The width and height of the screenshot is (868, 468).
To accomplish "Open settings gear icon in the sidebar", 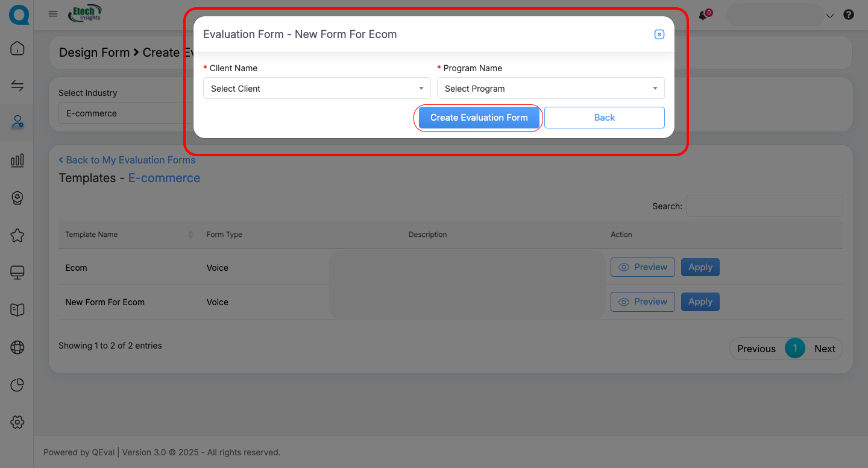I will point(17,422).
